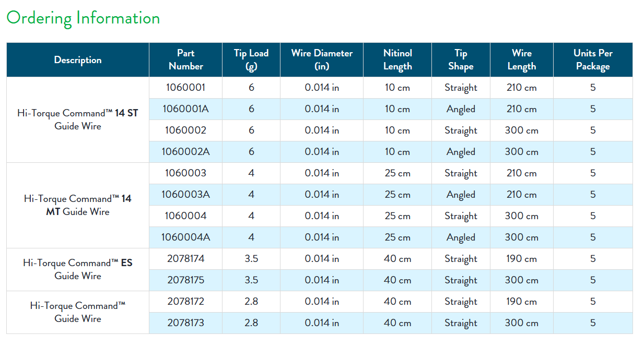
Task: Select part number 1060003A
Action: (186, 195)
